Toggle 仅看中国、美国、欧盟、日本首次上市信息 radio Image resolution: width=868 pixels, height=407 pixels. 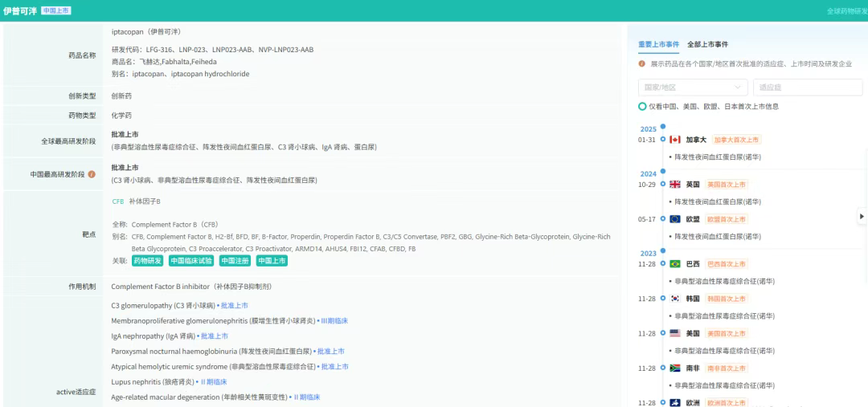pyautogui.click(x=642, y=107)
